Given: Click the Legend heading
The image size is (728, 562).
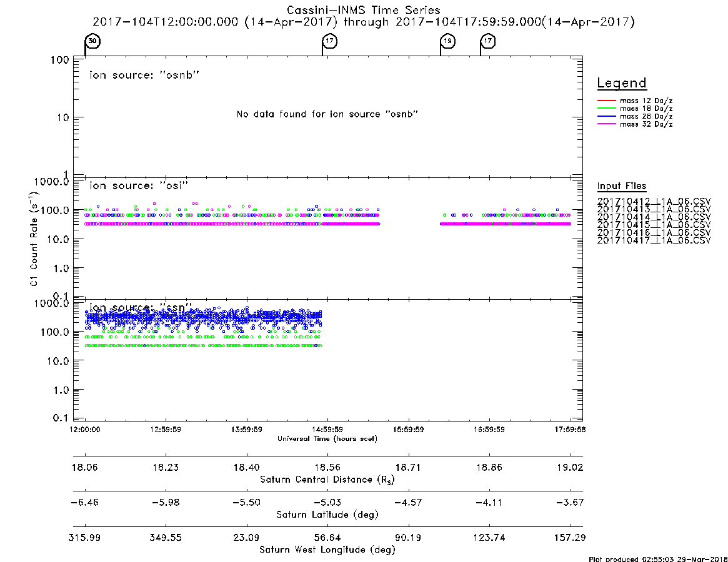Looking at the screenshot, I should click(x=622, y=83).
